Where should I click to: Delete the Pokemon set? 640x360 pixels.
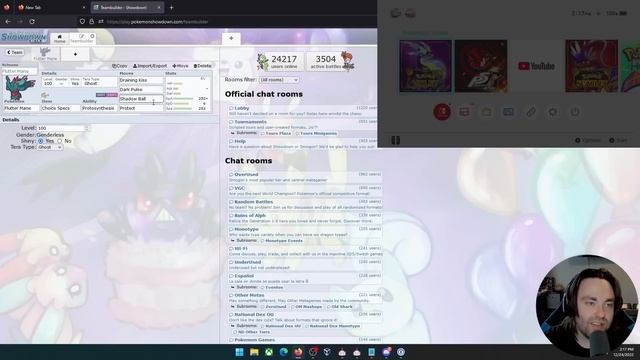coord(202,66)
